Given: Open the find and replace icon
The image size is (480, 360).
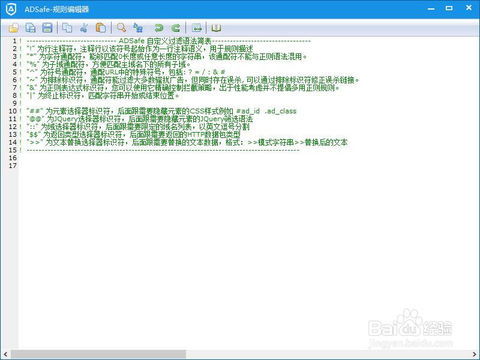Looking at the screenshot, I should coord(138,28).
